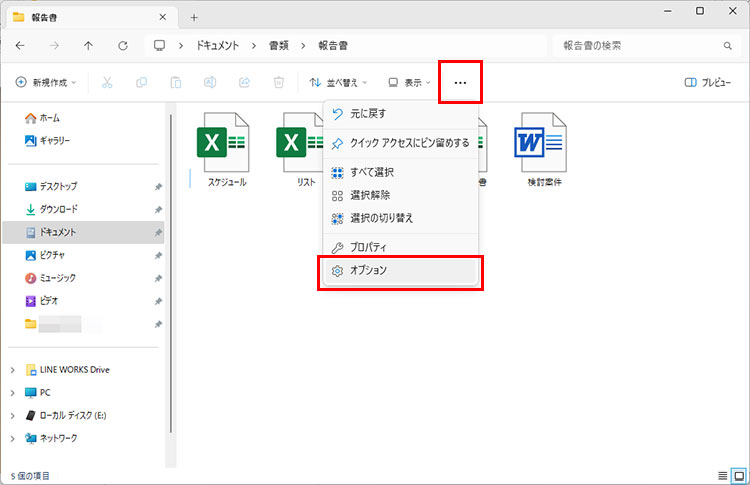This screenshot has height=485, width=750.
Task: Unpin デスクトップ using its pin icon
Action: click(x=158, y=187)
